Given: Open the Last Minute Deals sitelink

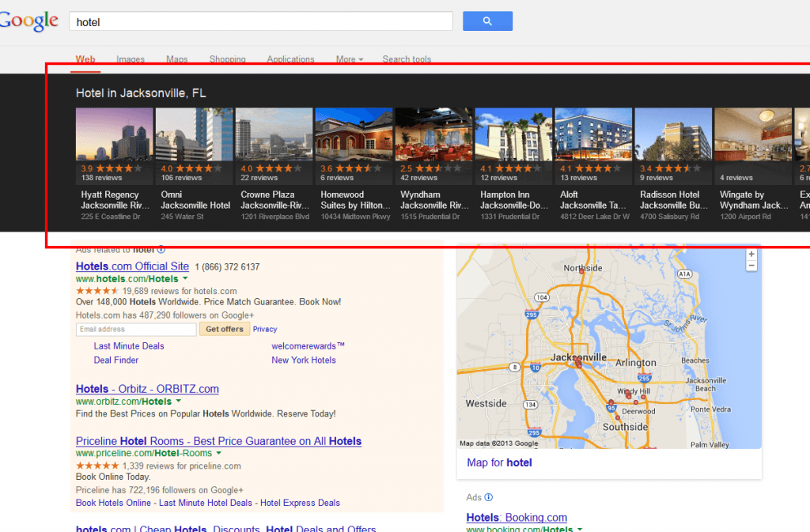Looking at the screenshot, I should tap(129, 346).
